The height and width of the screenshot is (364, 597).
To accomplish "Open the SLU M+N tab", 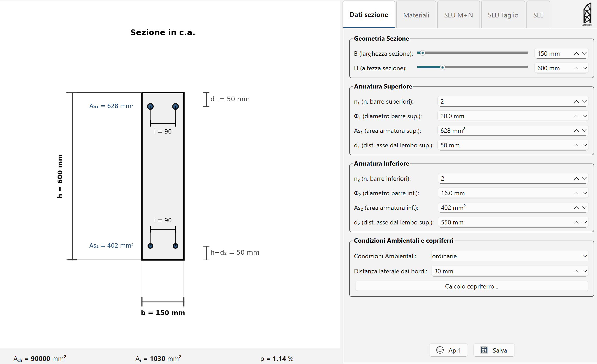I will click(458, 15).
